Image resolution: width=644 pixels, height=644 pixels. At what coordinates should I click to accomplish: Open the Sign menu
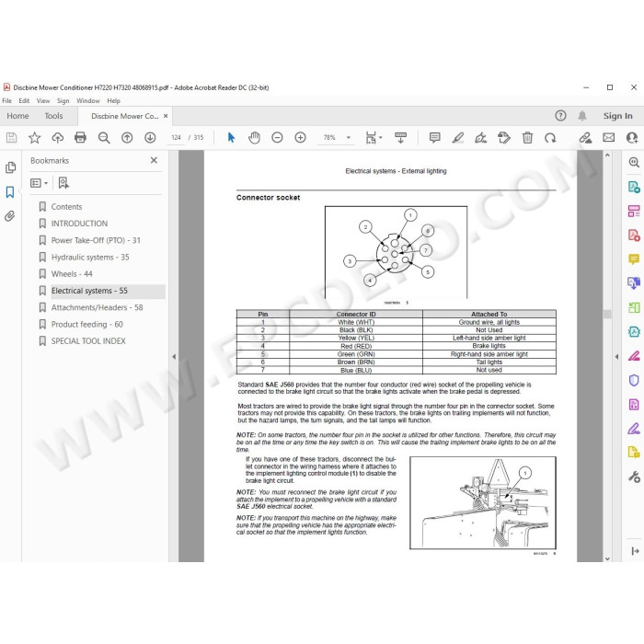tap(63, 100)
